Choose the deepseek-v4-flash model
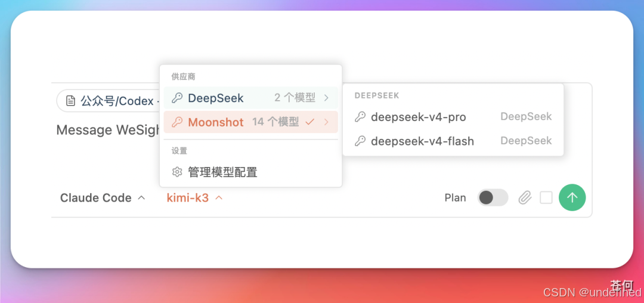Image resolution: width=644 pixels, height=303 pixels. 453,141
